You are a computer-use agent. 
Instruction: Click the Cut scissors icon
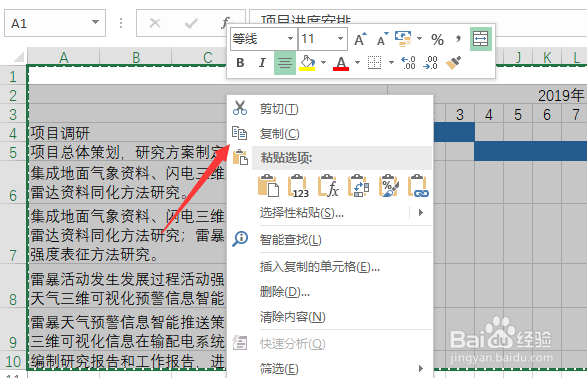(x=240, y=108)
